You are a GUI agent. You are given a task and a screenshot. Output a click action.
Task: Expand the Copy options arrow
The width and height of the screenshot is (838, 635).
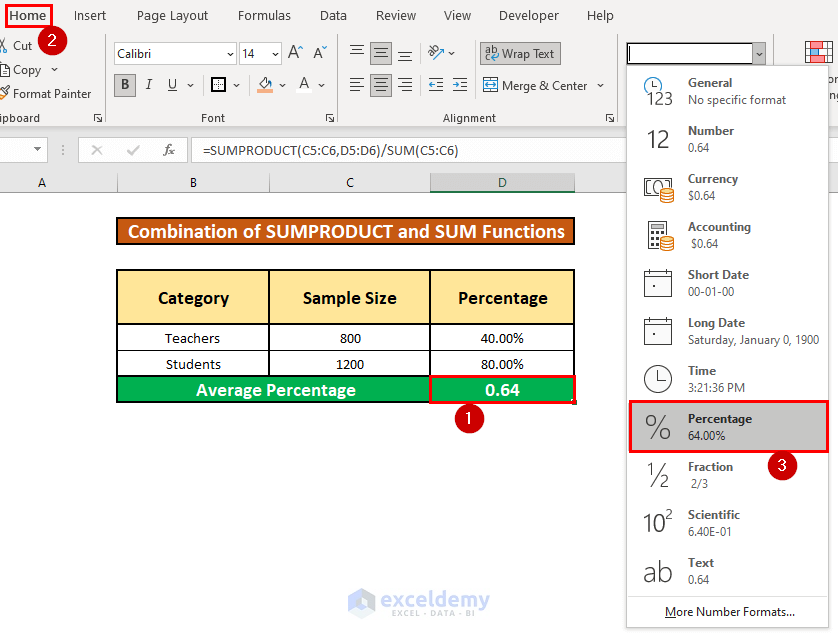55,69
